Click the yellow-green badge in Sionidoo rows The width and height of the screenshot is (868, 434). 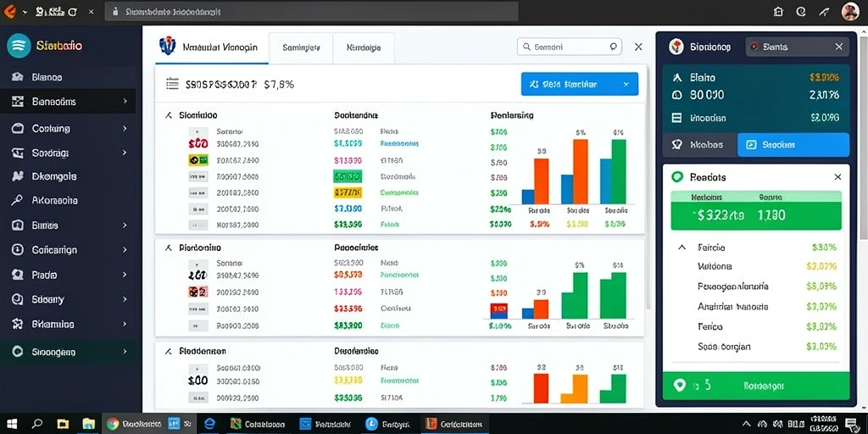point(198,160)
